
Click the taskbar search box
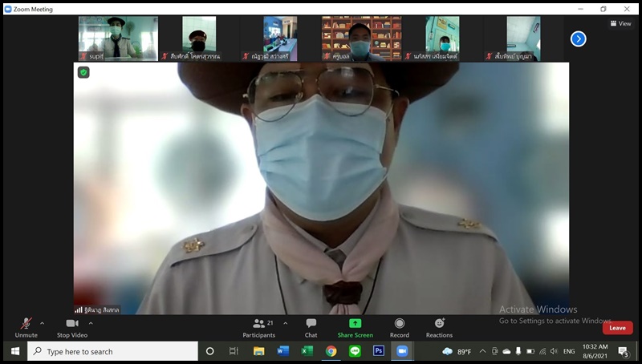[x=112, y=351]
